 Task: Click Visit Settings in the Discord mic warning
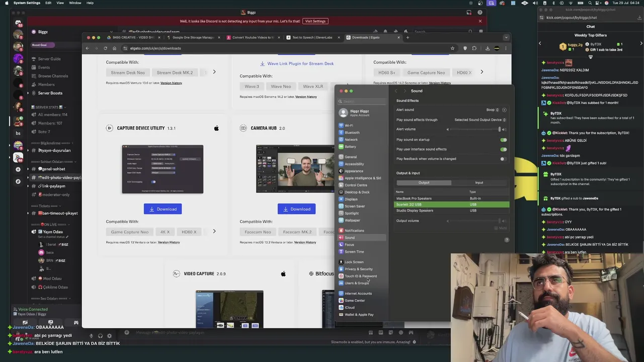click(x=315, y=21)
